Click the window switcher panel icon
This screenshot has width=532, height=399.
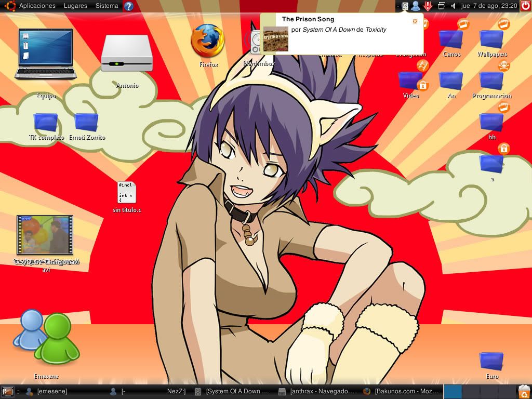(441, 6)
